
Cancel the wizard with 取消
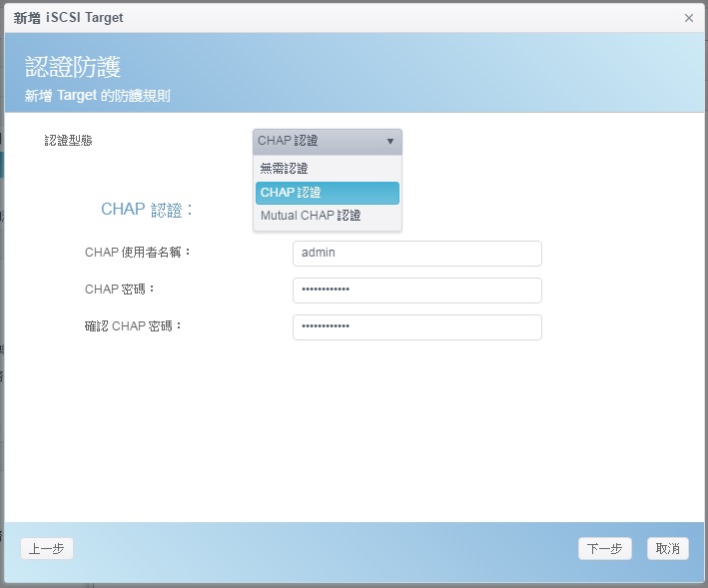coord(668,549)
